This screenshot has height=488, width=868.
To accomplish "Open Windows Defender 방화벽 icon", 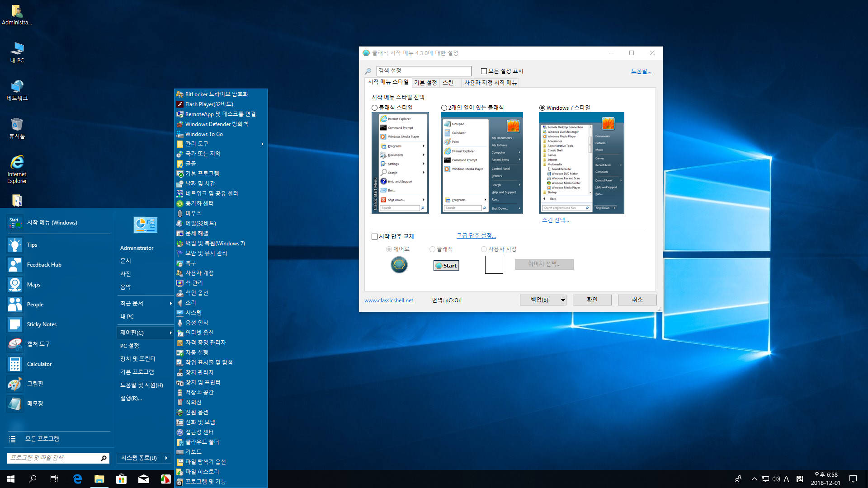I will click(x=180, y=124).
